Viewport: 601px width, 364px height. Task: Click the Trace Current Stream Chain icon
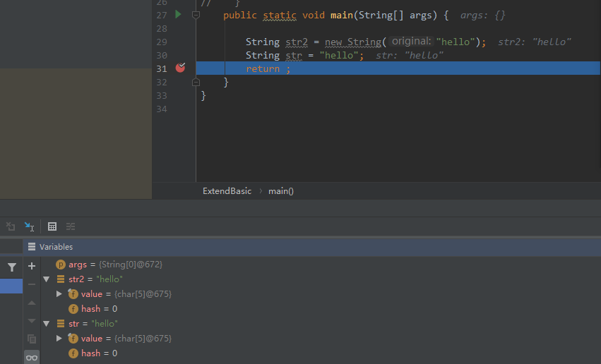[x=71, y=226]
